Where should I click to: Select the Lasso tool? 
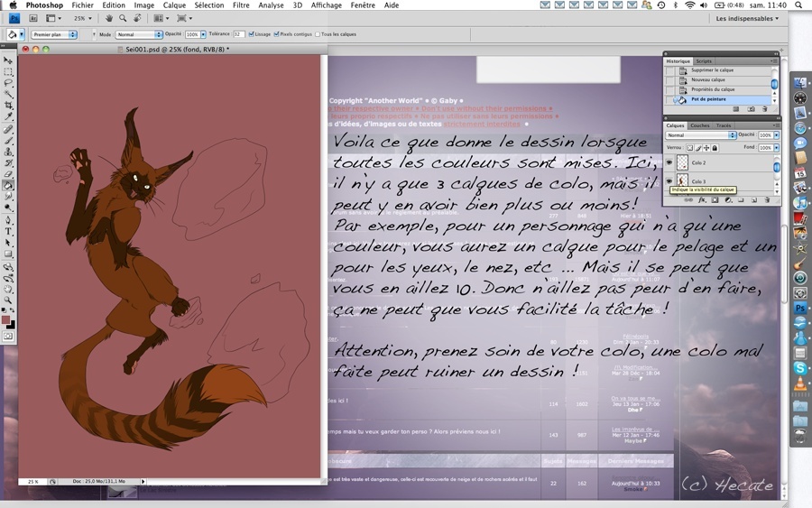click(x=8, y=83)
